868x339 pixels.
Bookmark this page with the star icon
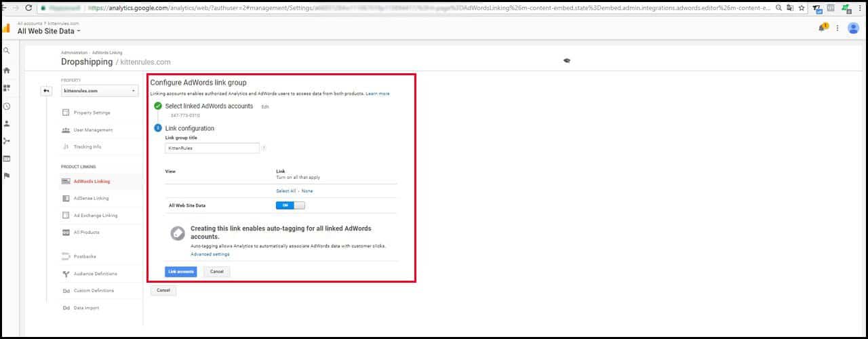pyautogui.click(x=802, y=8)
